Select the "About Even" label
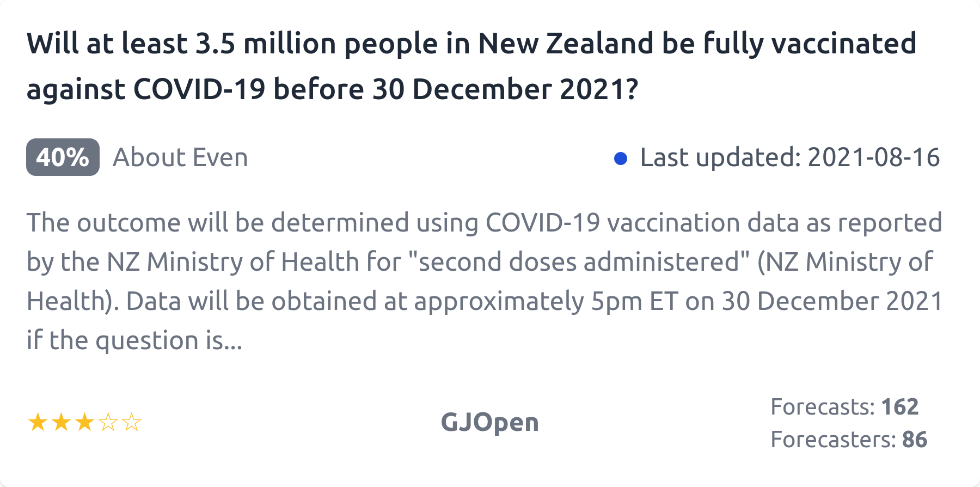This screenshot has width=980, height=487. (180, 157)
